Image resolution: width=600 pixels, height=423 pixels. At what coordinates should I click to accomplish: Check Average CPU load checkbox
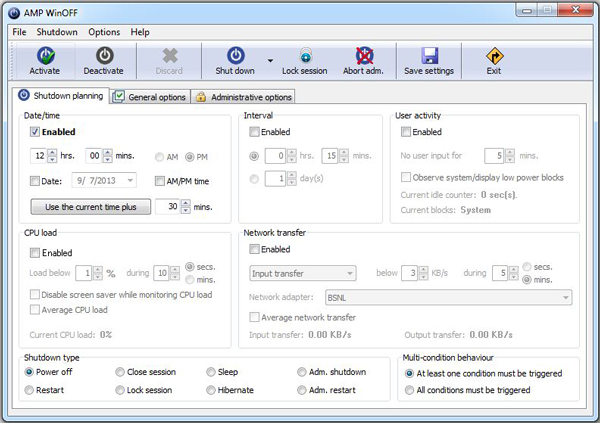coord(35,309)
